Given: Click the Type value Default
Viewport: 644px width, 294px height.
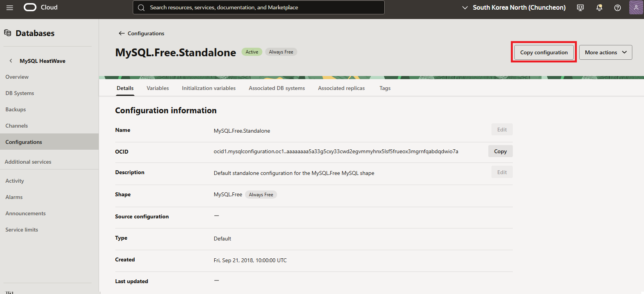Looking at the screenshot, I should pyautogui.click(x=222, y=239).
